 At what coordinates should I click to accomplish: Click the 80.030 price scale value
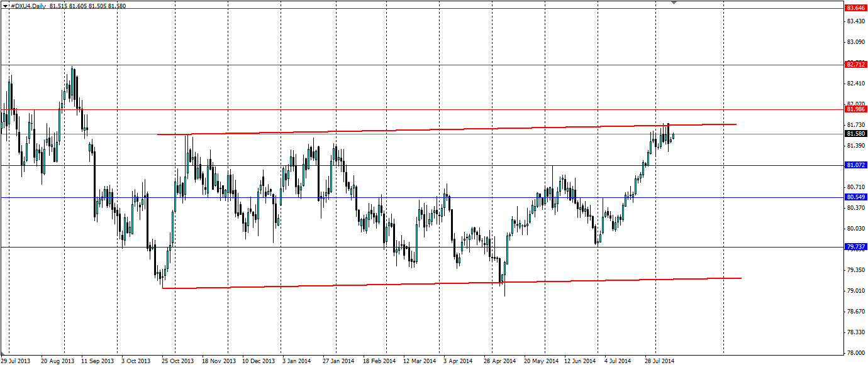[x=855, y=229]
